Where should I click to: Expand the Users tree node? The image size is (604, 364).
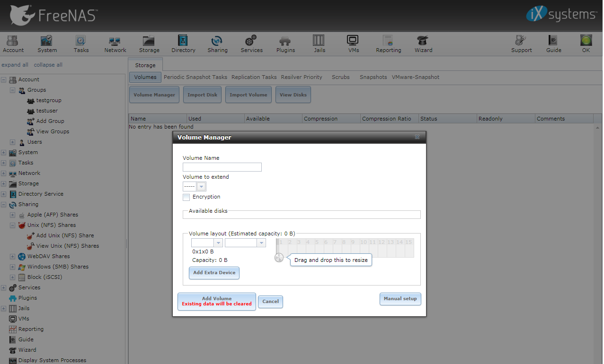(x=13, y=142)
